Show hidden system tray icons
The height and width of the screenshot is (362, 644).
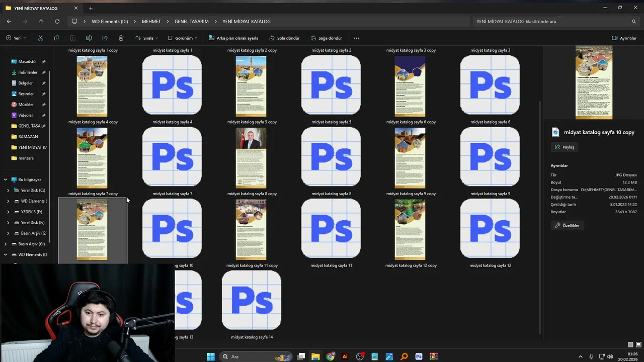581,356
